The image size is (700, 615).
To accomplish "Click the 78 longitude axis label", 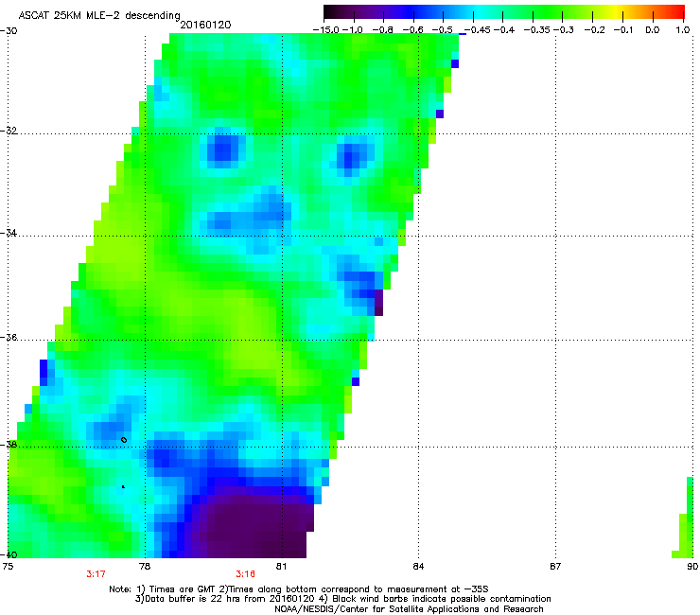I will pyautogui.click(x=145, y=567).
